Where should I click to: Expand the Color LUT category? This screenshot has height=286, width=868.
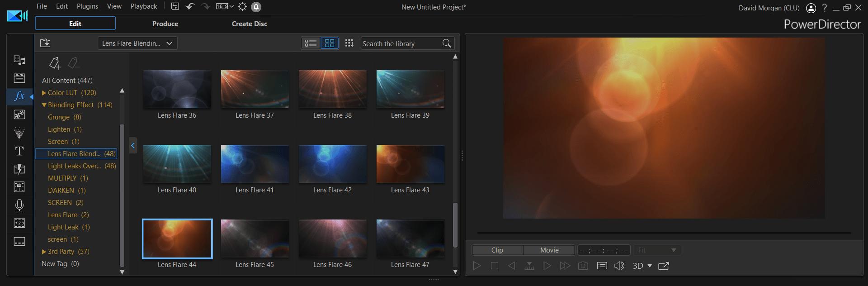pyautogui.click(x=44, y=93)
